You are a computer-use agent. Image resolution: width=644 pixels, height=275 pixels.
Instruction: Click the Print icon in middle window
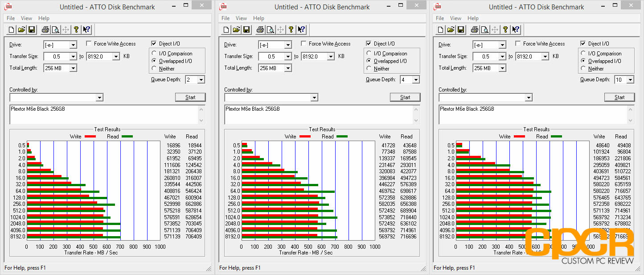pos(260,29)
